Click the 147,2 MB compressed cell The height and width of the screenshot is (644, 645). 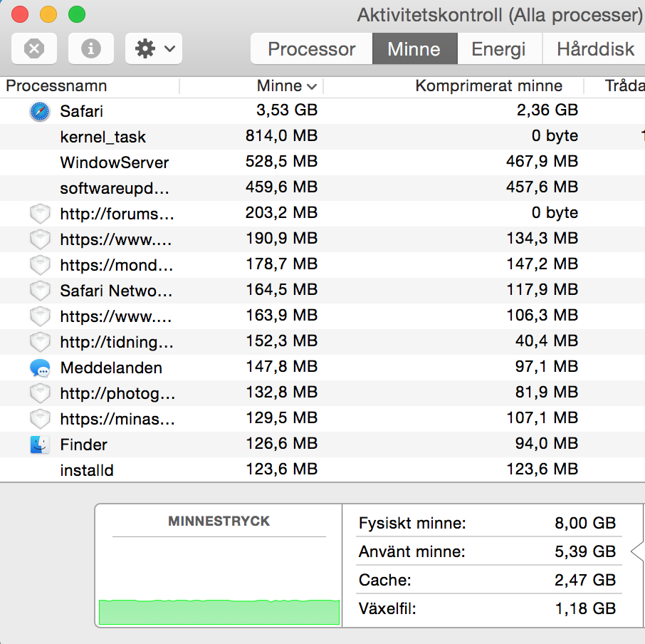click(542, 264)
